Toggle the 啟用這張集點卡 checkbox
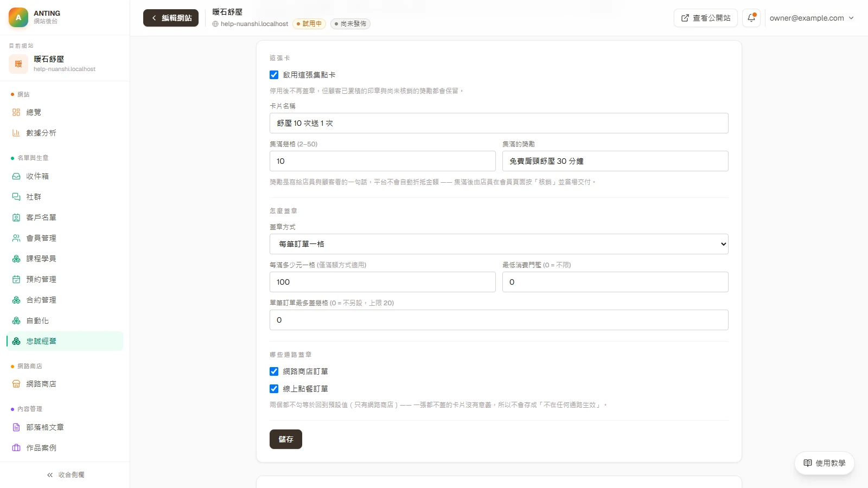This screenshot has width=868, height=488. pyautogui.click(x=274, y=75)
